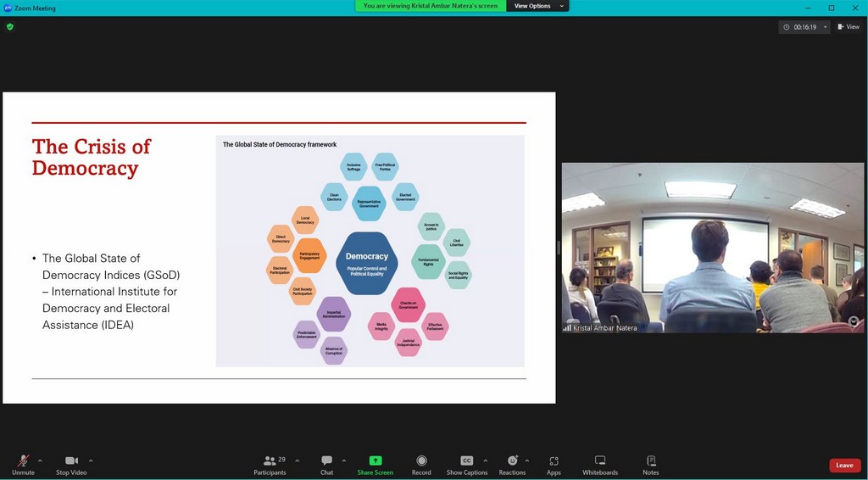868x480 pixels.
Task: Unmute the microphone
Action: tap(23, 464)
